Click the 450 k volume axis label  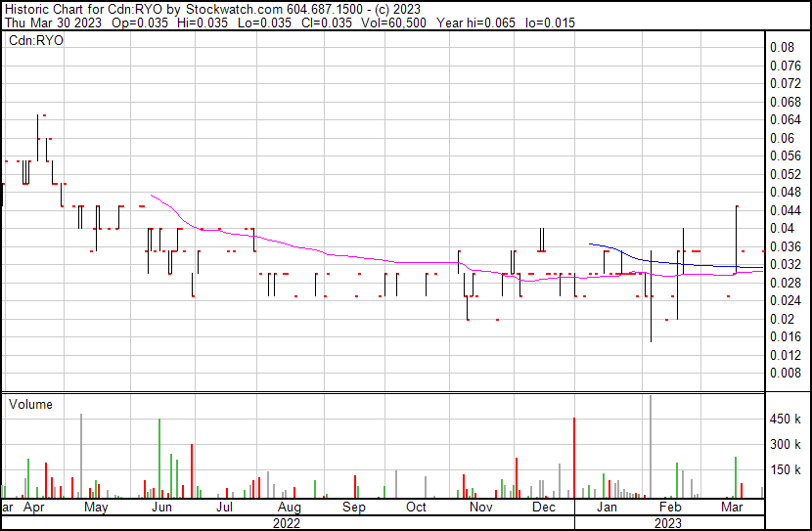coord(786,419)
